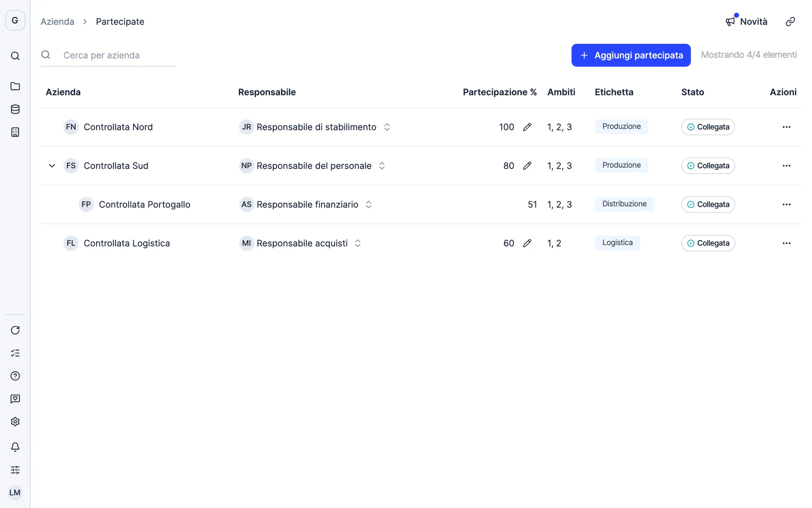
Task: Focus the Cerca per azienda search field
Action: (x=108, y=55)
